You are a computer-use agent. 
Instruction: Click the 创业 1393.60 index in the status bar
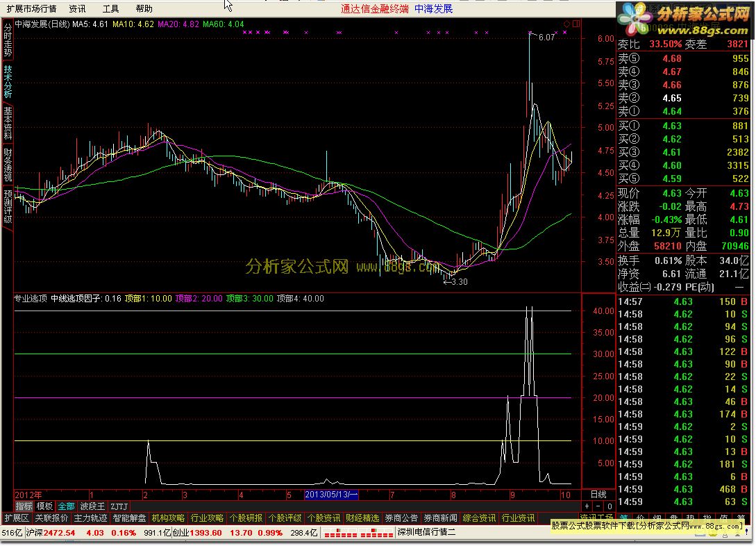[x=197, y=533]
